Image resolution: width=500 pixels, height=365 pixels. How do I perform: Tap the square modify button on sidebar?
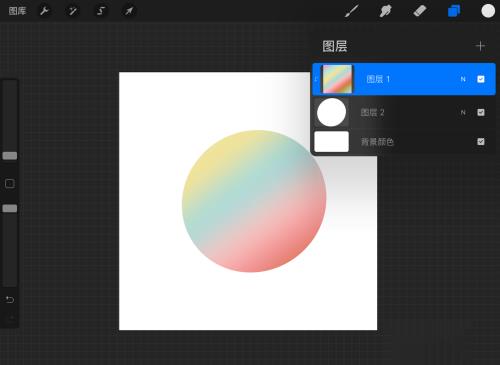point(10,183)
